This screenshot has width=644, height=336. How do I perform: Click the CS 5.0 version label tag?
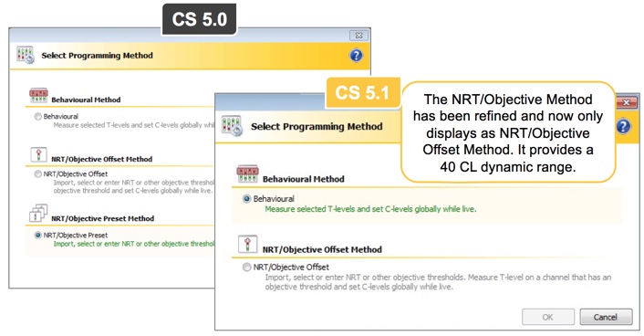click(x=199, y=19)
